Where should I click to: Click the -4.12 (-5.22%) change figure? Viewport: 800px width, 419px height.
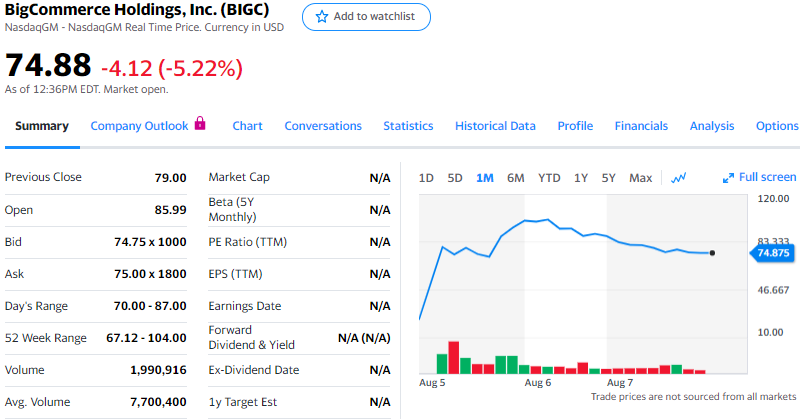click(x=172, y=68)
